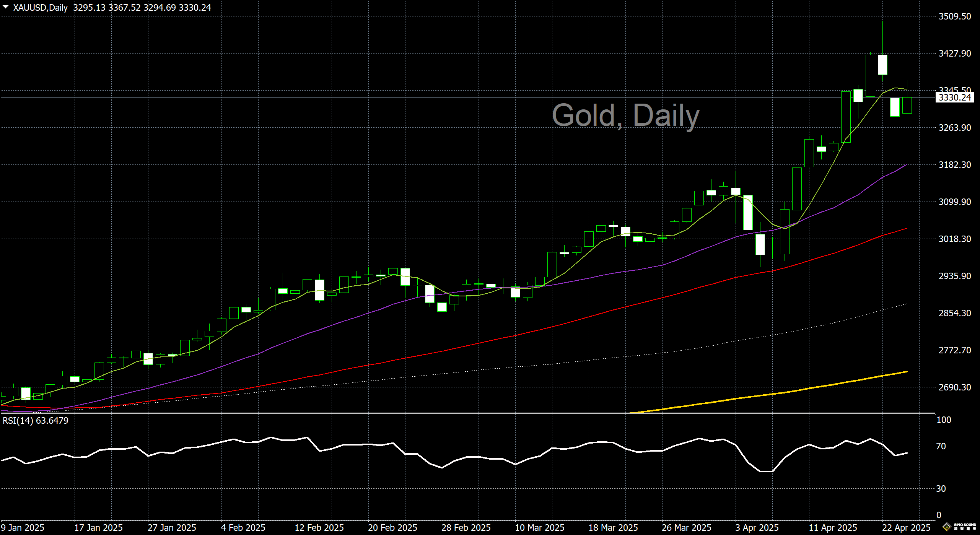Click price scale label 3182.30

(x=954, y=165)
